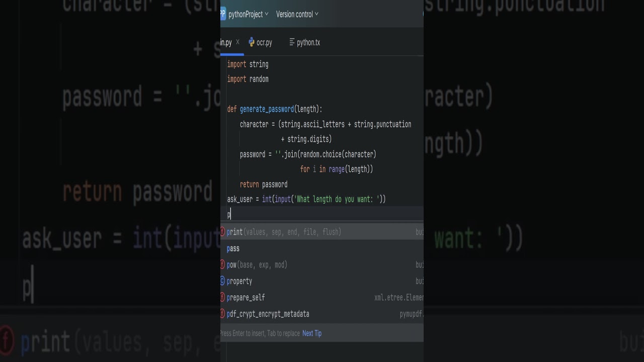Viewport: 644px width, 362px height.
Task: Select the property completion suggestion
Action: (x=322, y=281)
